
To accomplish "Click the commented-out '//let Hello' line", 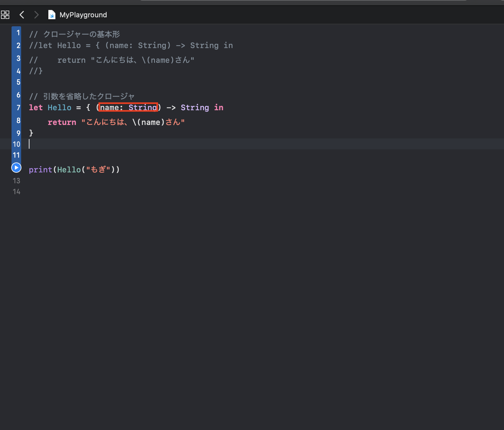I will pyautogui.click(x=131, y=45).
